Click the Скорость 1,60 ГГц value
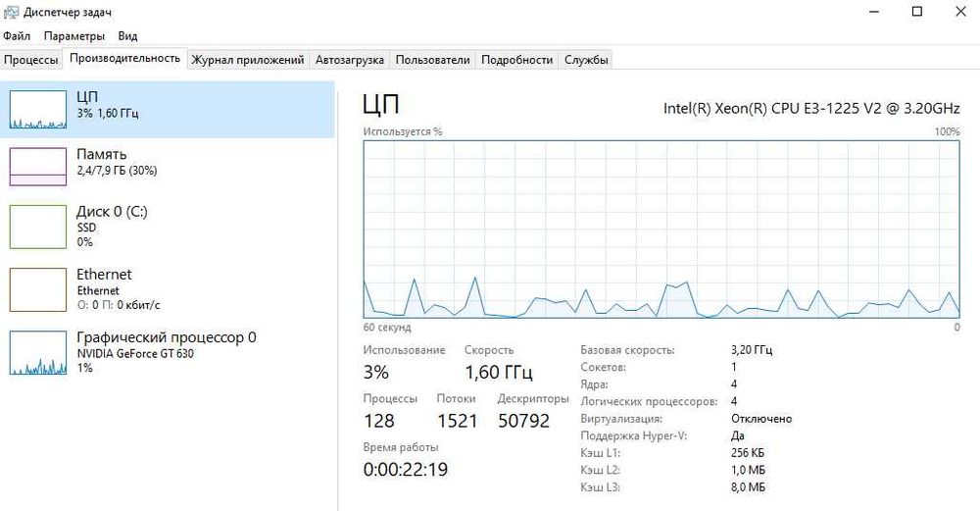 pos(499,373)
